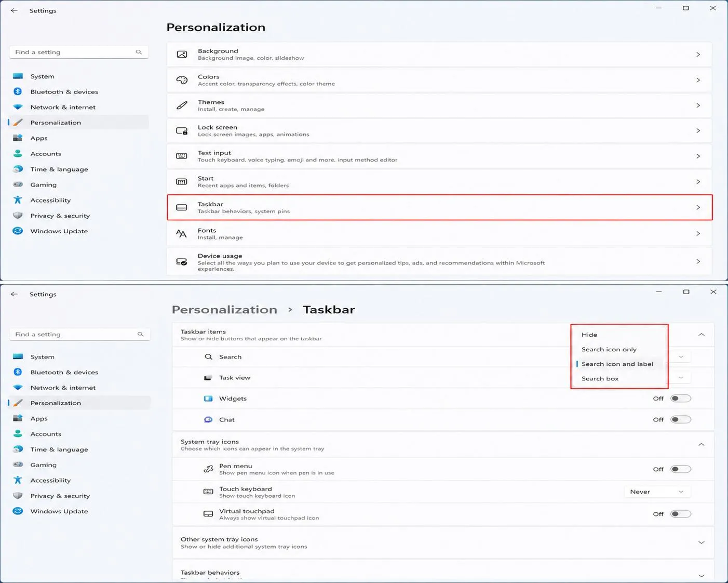
Task: Turn on the Chat toggle
Action: point(681,419)
